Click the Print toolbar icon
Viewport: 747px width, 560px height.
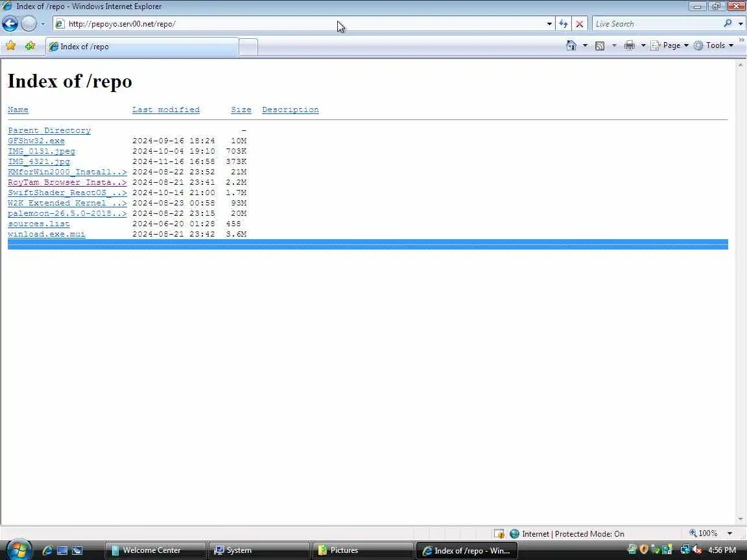(x=630, y=46)
